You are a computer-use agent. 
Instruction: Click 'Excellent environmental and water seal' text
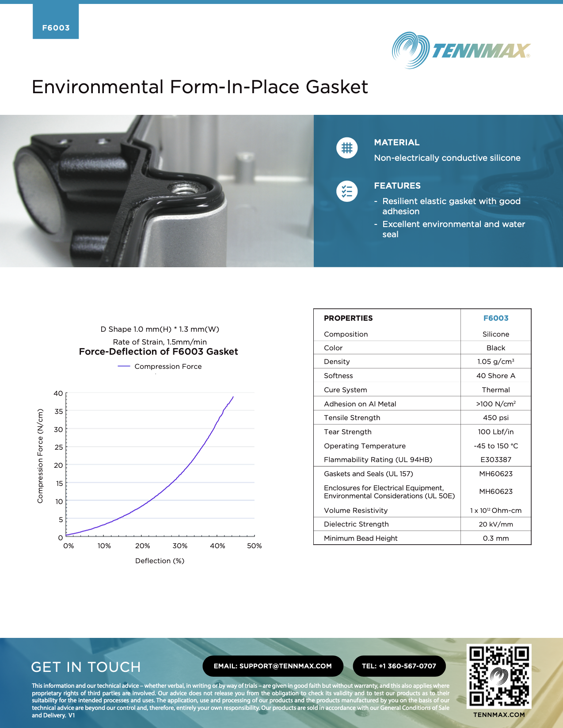pos(453,229)
